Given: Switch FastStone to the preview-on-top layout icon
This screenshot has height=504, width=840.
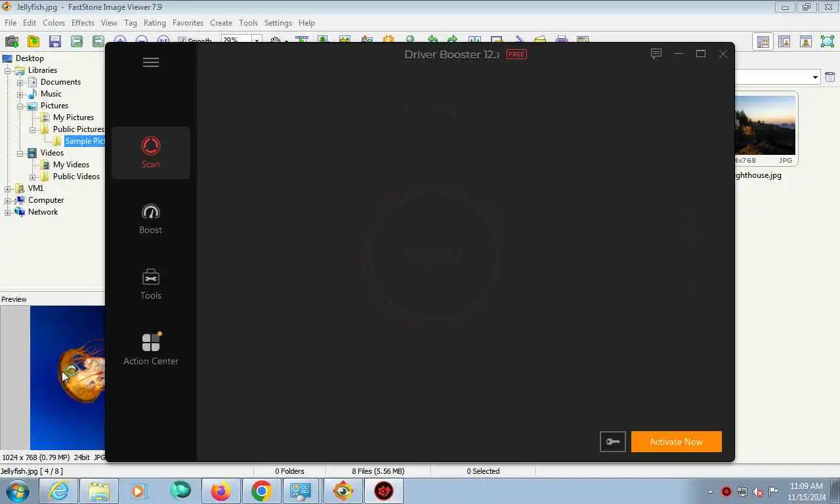Looking at the screenshot, I should (806, 41).
